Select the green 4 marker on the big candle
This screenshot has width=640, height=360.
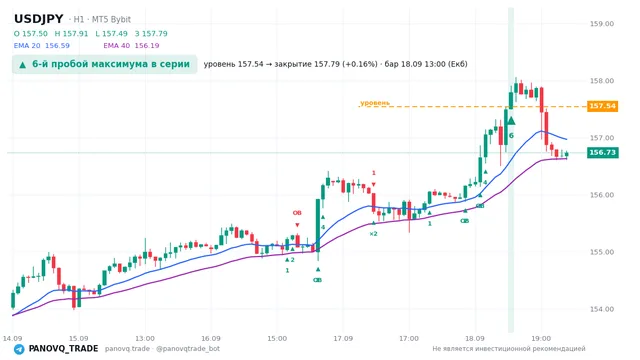click(x=323, y=227)
